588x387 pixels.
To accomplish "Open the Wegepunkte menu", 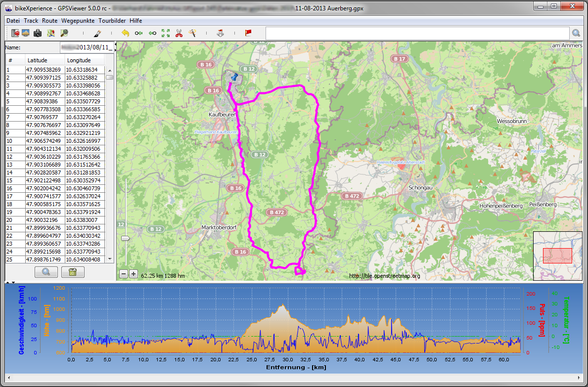I will click(78, 21).
